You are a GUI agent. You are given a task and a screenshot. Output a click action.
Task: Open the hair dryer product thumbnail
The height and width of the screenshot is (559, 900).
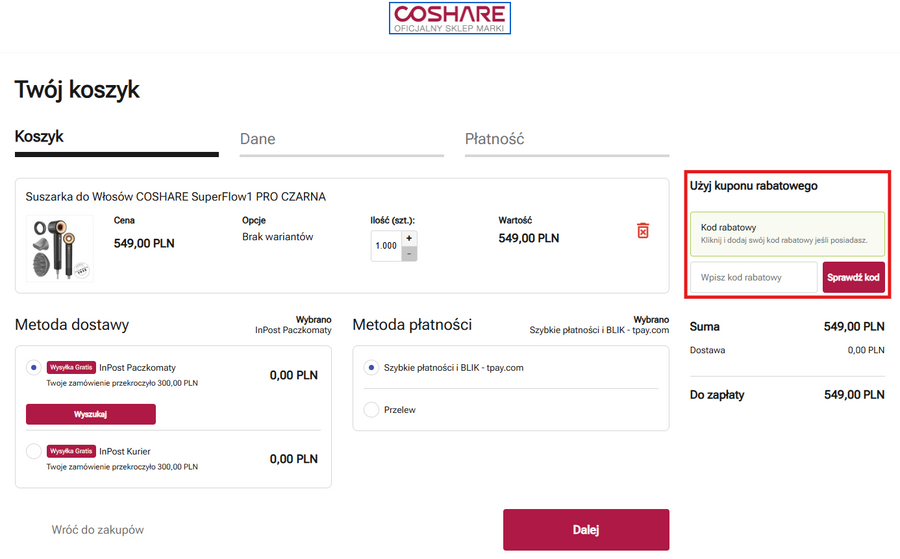click(60, 247)
